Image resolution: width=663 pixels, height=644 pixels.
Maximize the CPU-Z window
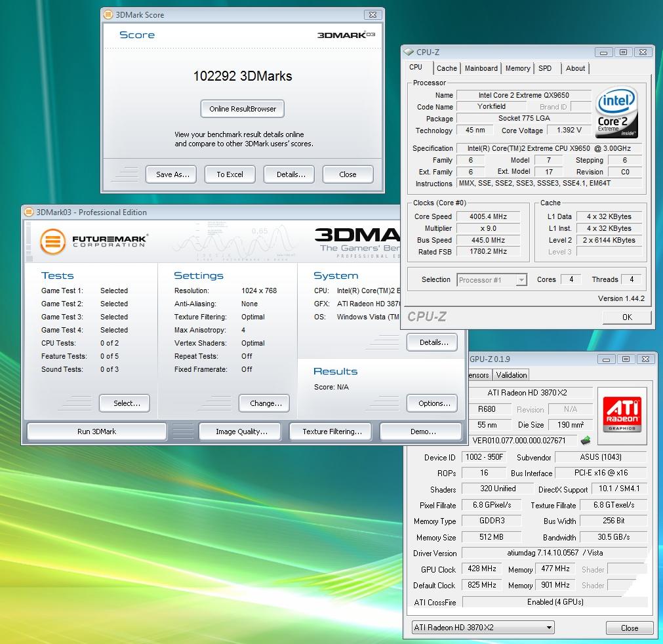[623, 52]
